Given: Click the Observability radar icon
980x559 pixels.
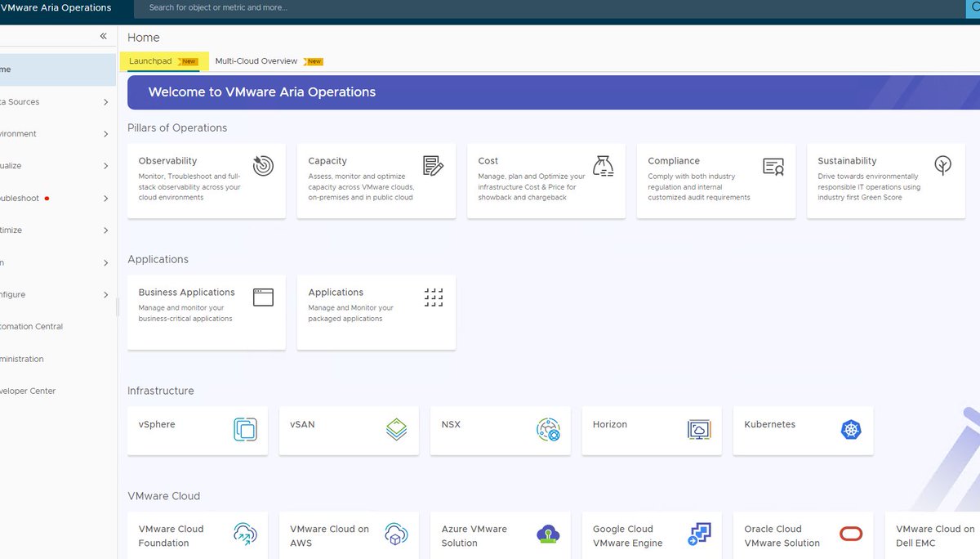Looking at the screenshot, I should [x=263, y=166].
